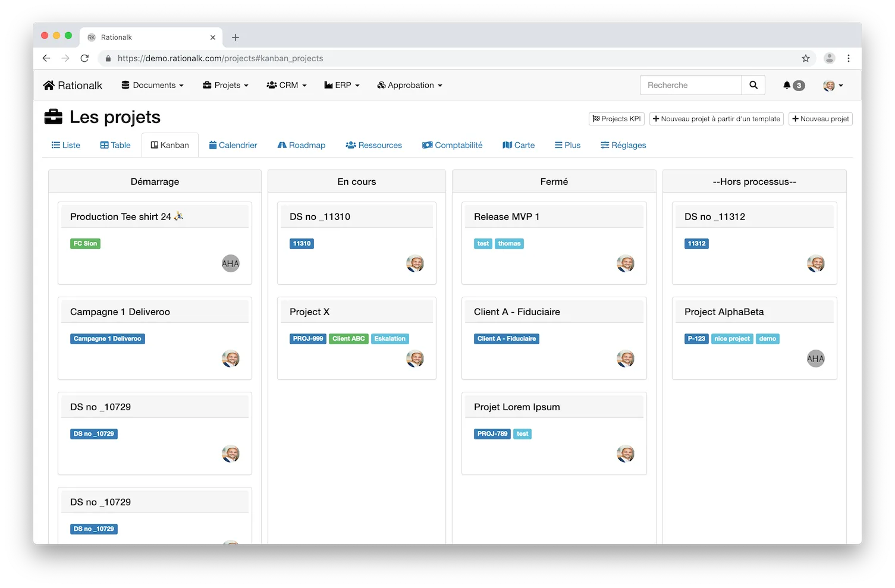Click the search magnifier button
This screenshot has height=588, width=895.
pos(753,85)
